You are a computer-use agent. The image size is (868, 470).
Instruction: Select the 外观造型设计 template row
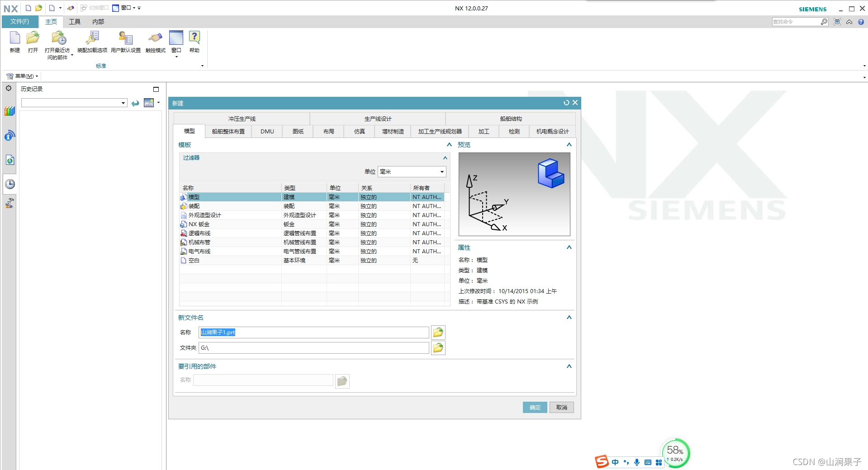coord(312,215)
